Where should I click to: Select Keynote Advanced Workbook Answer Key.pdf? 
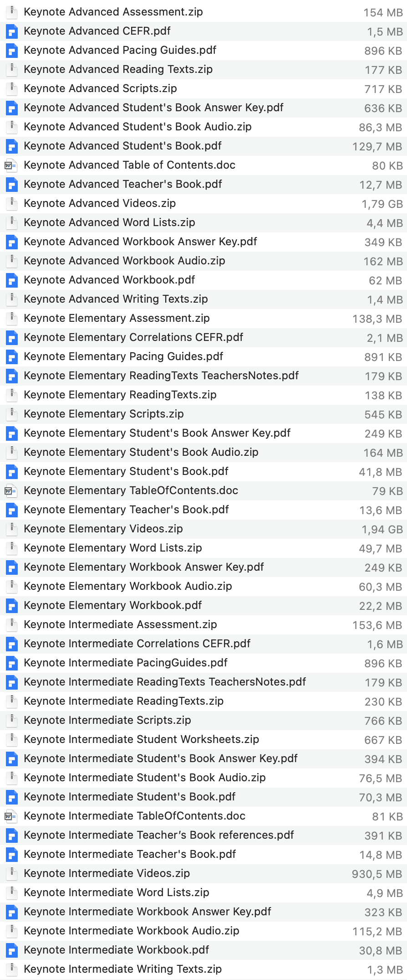(140, 242)
